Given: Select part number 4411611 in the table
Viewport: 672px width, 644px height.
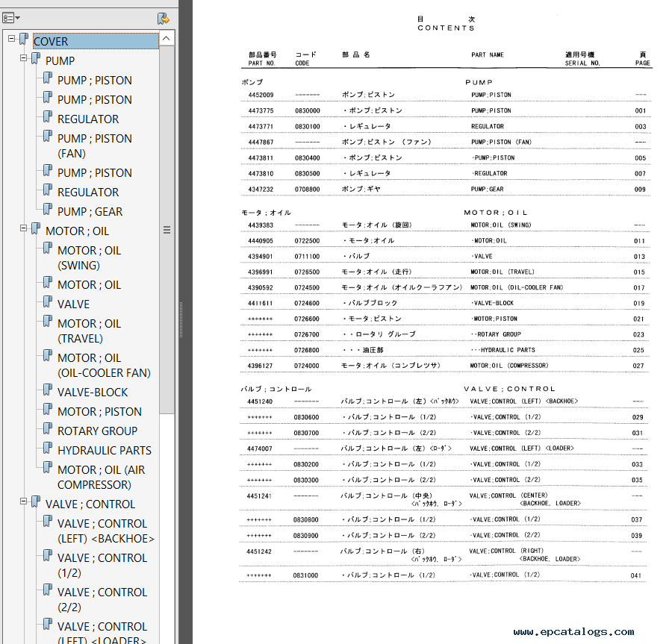Looking at the screenshot, I should (260, 304).
